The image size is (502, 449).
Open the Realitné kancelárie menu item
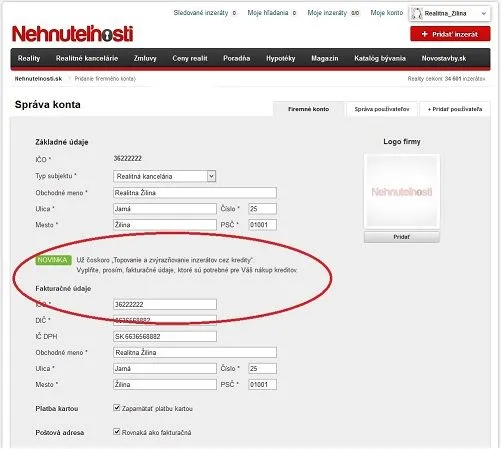point(87,58)
